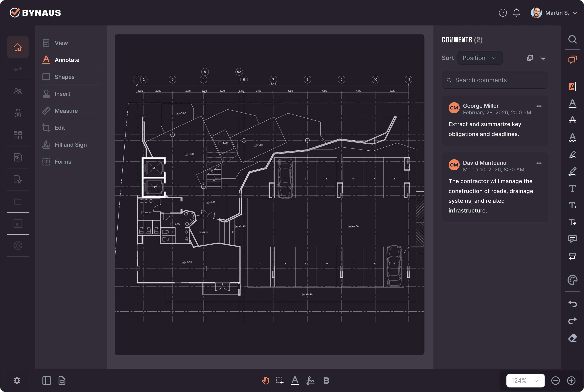Select the squiggly underline text tool
The height and width of the screenshot is (392, 584).
point(572,137)
